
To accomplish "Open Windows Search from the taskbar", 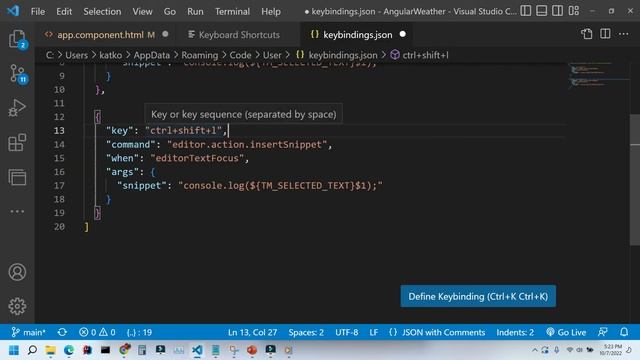I will point(32,350).
